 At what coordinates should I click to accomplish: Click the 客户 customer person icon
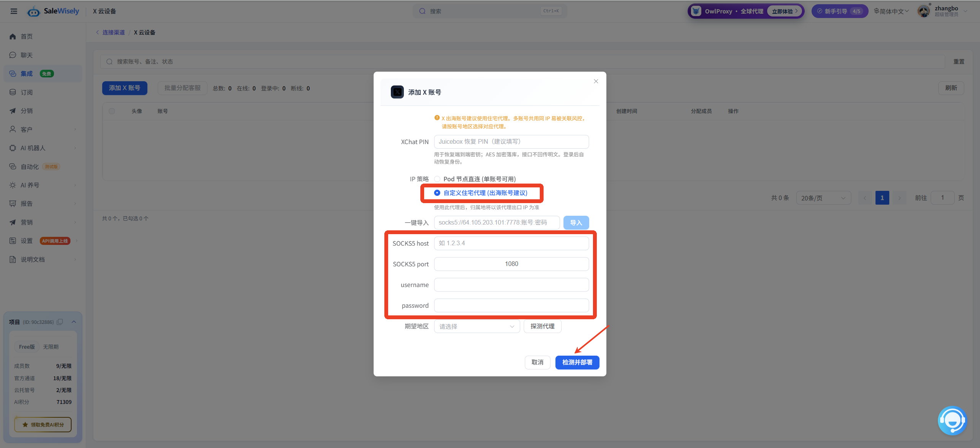(x=13, y=130)
